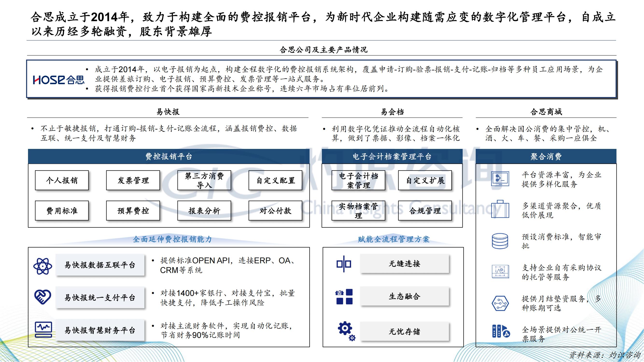Click the screen icon beside 平台资源丰富
Screen dimensions: 644x362
pyautogui.click(x=500, y=179)
